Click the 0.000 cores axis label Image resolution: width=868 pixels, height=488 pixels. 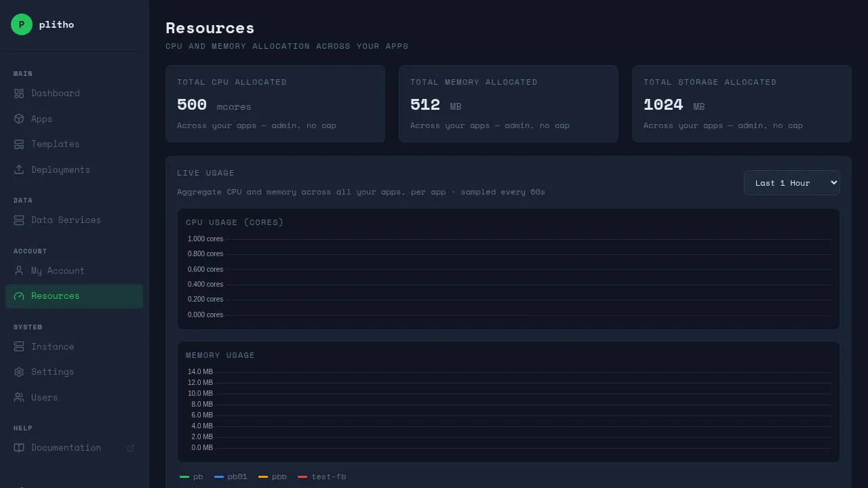coord(205,315)
